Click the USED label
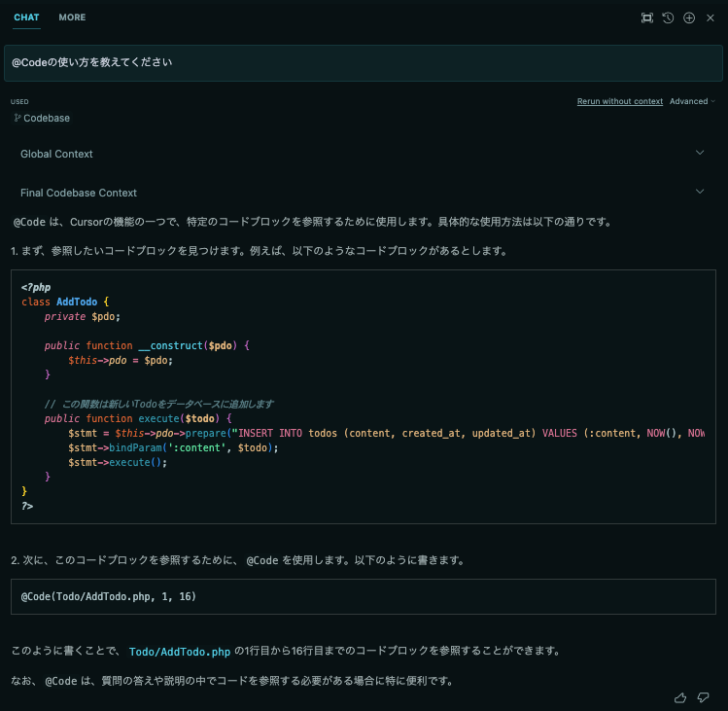This screenshot has height=711, width=728. tap(19, 102)
